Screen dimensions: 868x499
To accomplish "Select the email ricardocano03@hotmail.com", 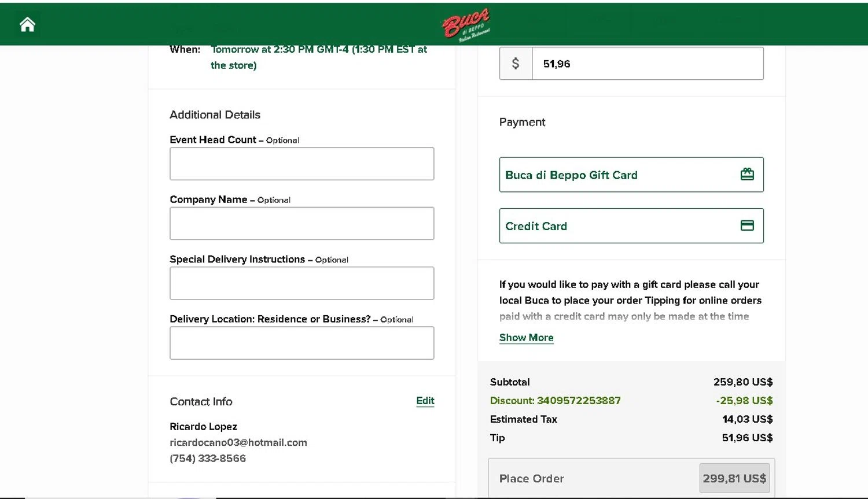I will pyautogui.click(x=238, y=442).
